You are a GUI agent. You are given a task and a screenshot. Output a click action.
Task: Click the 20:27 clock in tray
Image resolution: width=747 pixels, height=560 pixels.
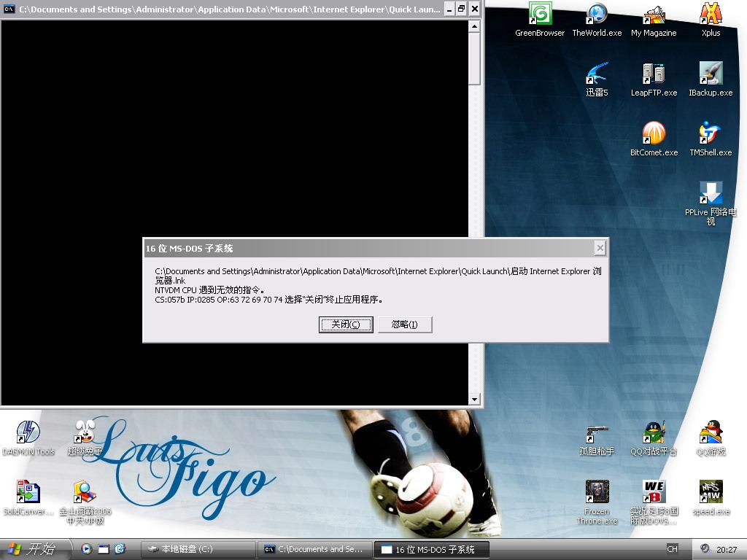coord(727,550)
